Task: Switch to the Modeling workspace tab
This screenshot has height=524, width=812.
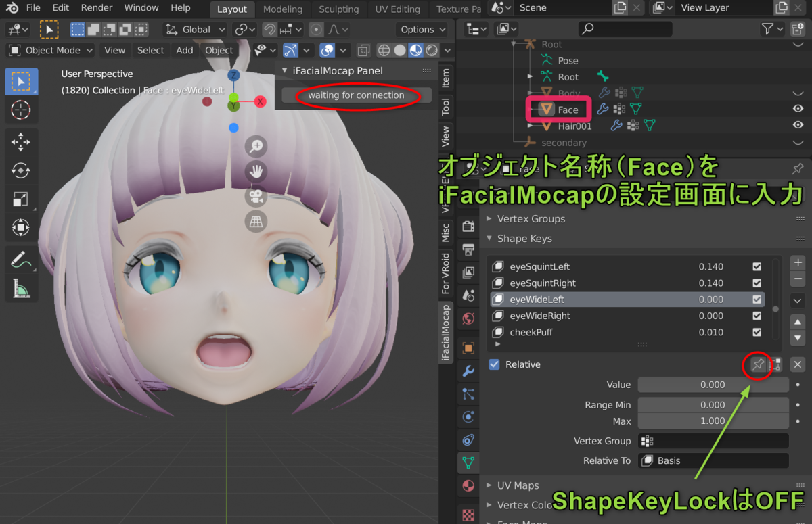Action: [x=283, y=9]
